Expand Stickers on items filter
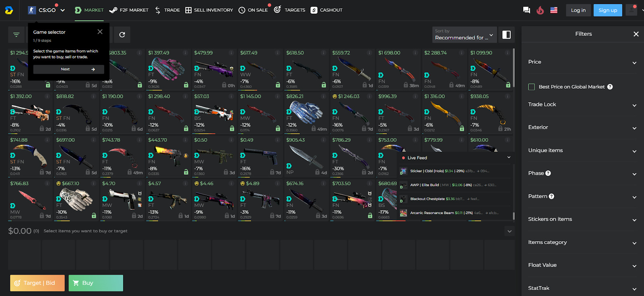 [582, 219]
